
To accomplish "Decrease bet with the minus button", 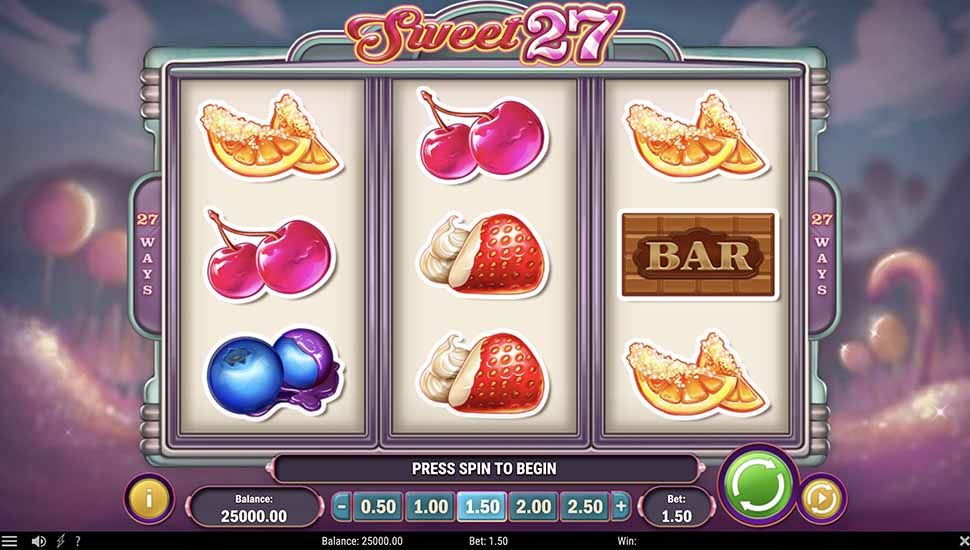I will pyautogui.click(x=341, y=507).
